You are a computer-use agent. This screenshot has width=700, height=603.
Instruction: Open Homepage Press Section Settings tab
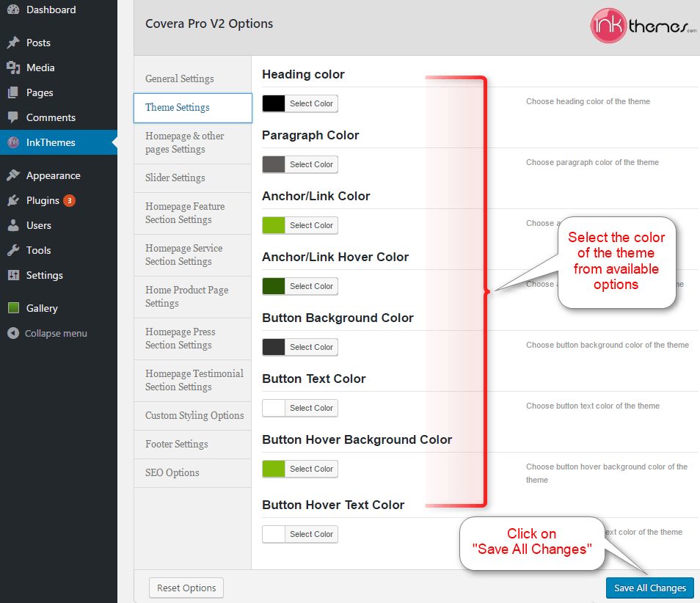[x=192, y=339]
